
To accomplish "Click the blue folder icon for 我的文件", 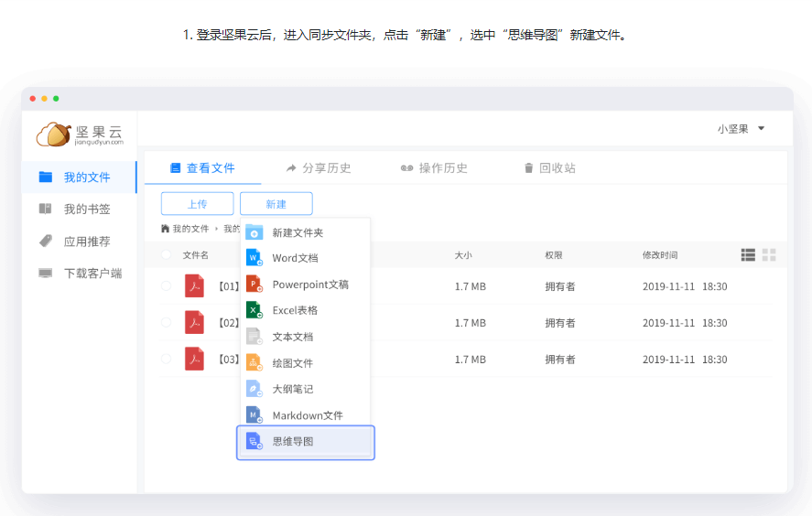I will [x=46, y=177].
